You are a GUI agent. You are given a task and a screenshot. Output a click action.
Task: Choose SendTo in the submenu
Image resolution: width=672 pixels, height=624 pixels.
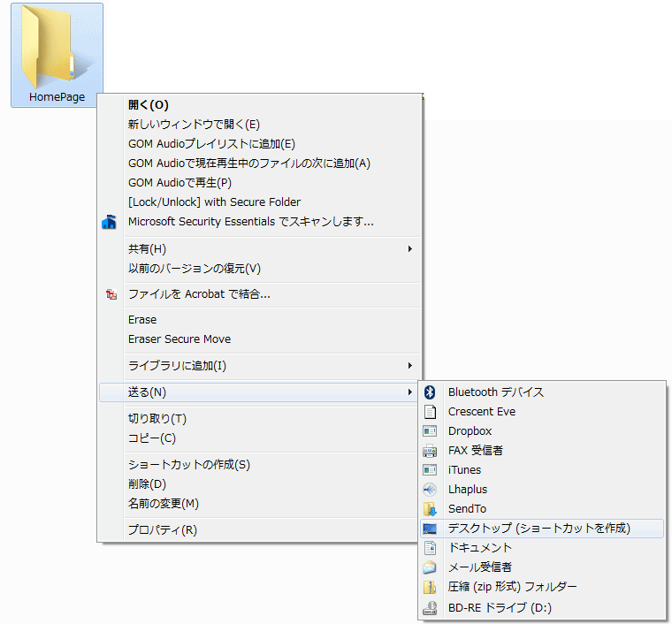tap(542, 509)
